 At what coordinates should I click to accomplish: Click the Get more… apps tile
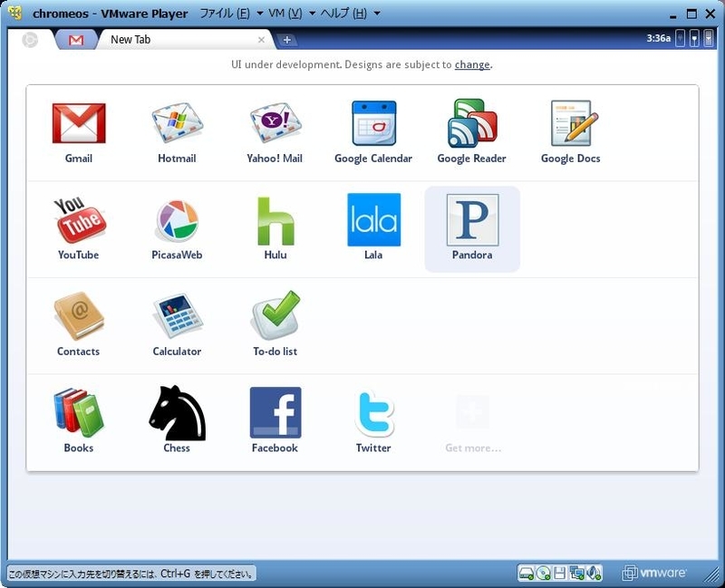point(472,423)
